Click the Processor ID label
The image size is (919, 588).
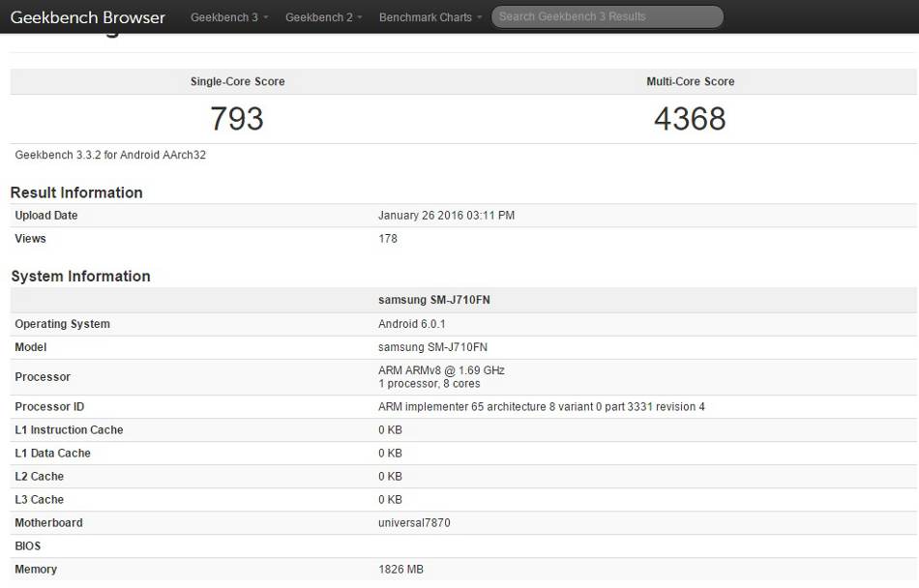coord(49,406)
